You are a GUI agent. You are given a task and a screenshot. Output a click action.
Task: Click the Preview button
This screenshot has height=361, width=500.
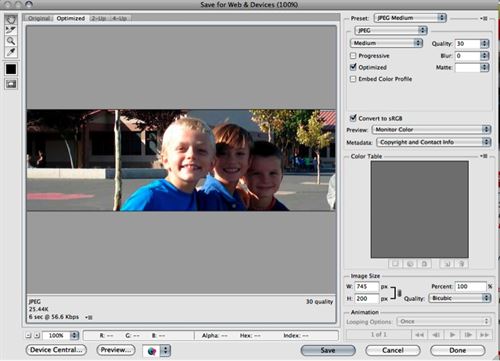click(x=116, y=350)
